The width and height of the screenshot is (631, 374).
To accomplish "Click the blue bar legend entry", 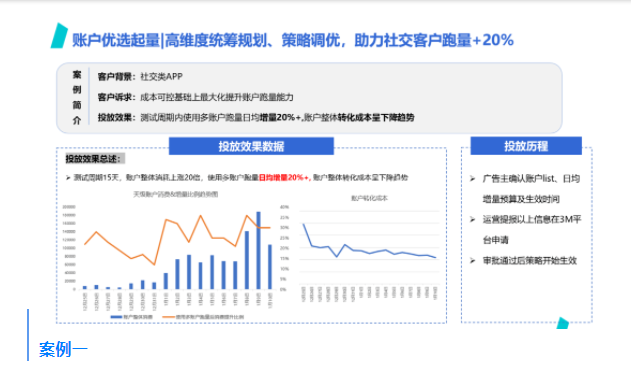I will pos(132,317).
